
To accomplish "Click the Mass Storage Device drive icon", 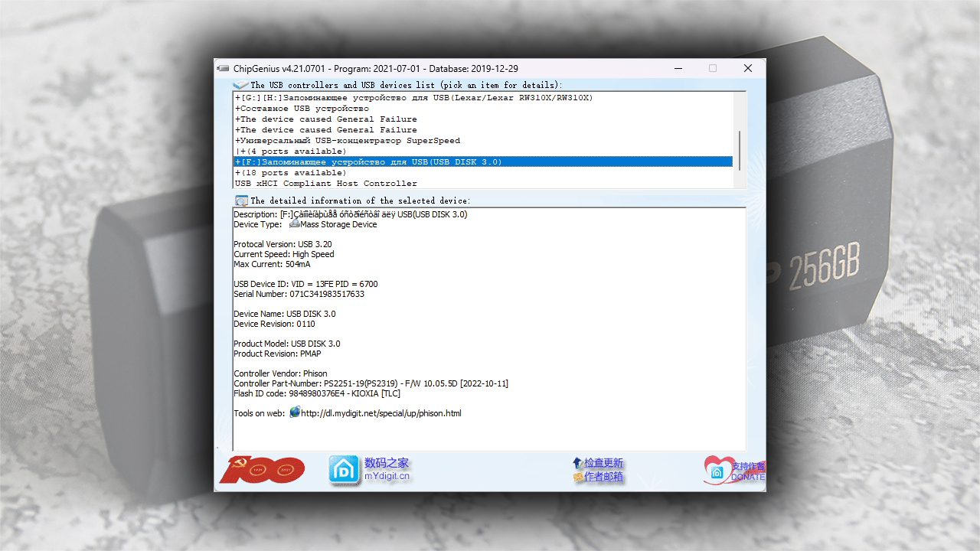I will click(x=294, y=224).
